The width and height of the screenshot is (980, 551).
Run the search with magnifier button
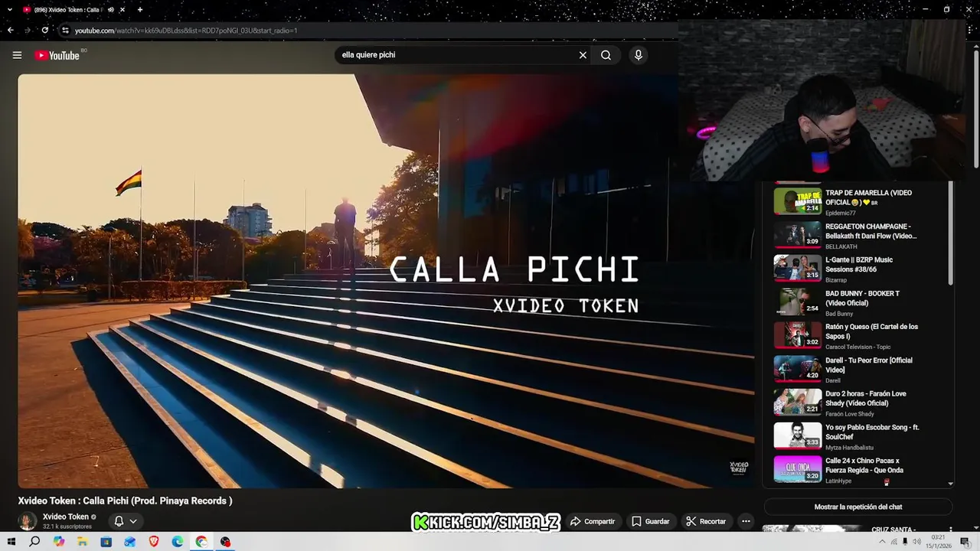pos(606,55)
